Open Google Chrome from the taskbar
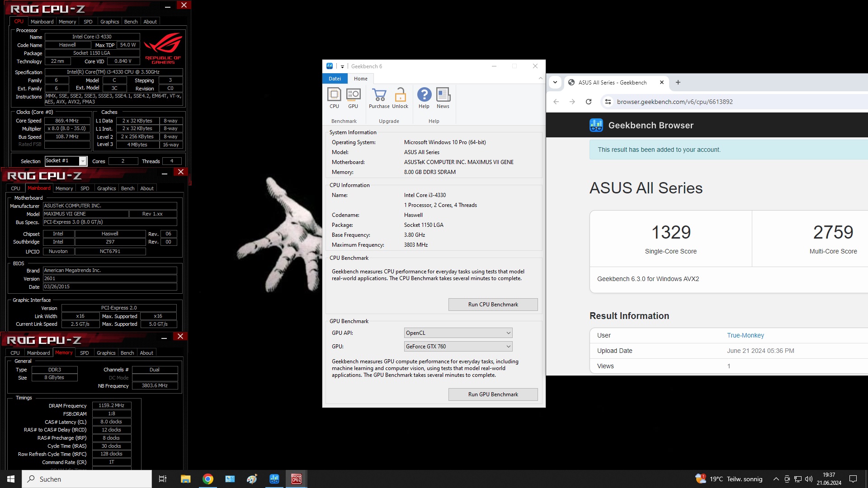 click(208, 479)
